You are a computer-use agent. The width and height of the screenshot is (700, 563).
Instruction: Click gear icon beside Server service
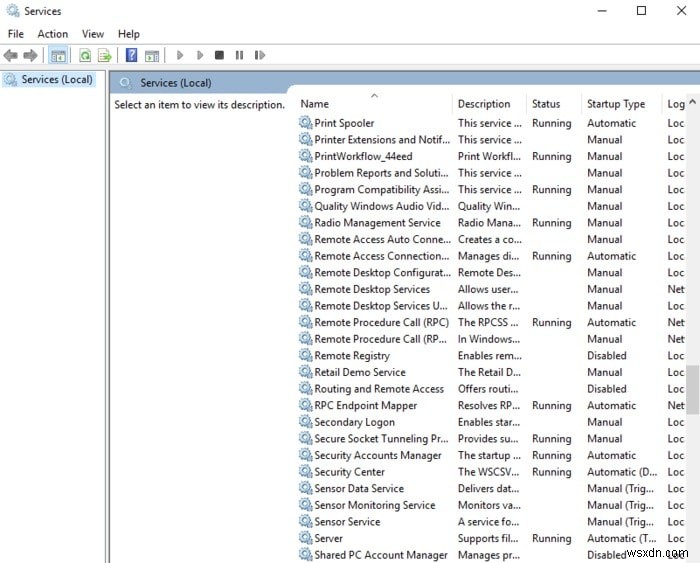[305, 538]
